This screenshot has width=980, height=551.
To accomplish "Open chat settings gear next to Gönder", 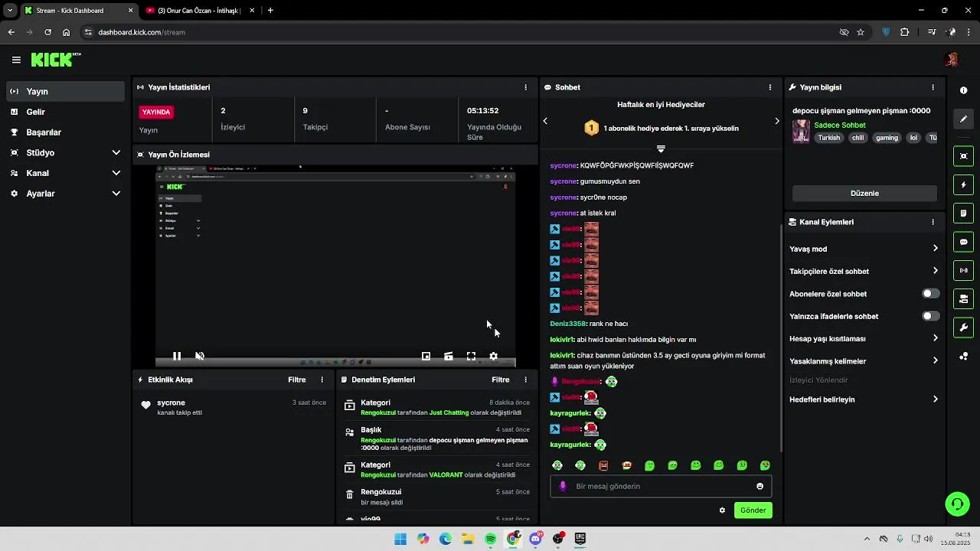I will click(722, 510).
